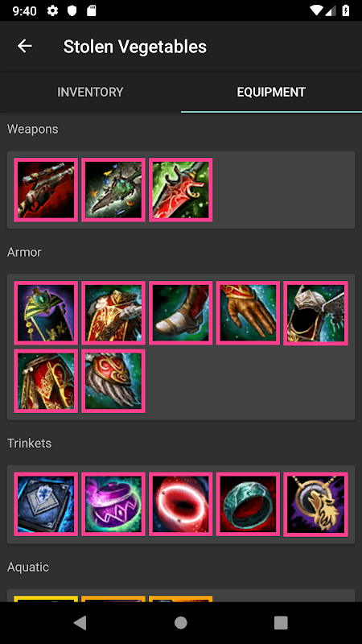The width and height of the screenshot is (362, 644).
Task: Select the red and gold coat armor
Action: pyautogui.click(x=113, y=313)
